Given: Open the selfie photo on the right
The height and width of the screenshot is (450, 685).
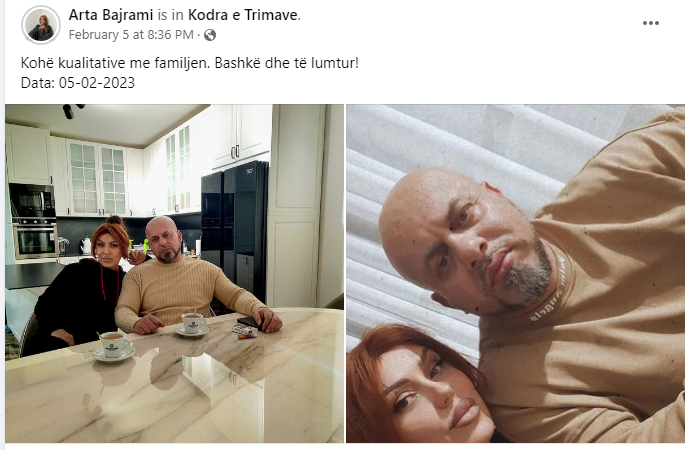Looking at the screenshot, I should (x=515, y=273).
